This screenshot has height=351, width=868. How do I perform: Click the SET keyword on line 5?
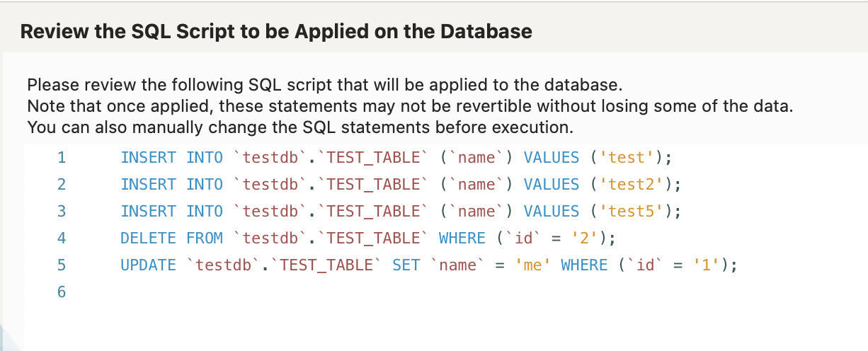point(406,265)
